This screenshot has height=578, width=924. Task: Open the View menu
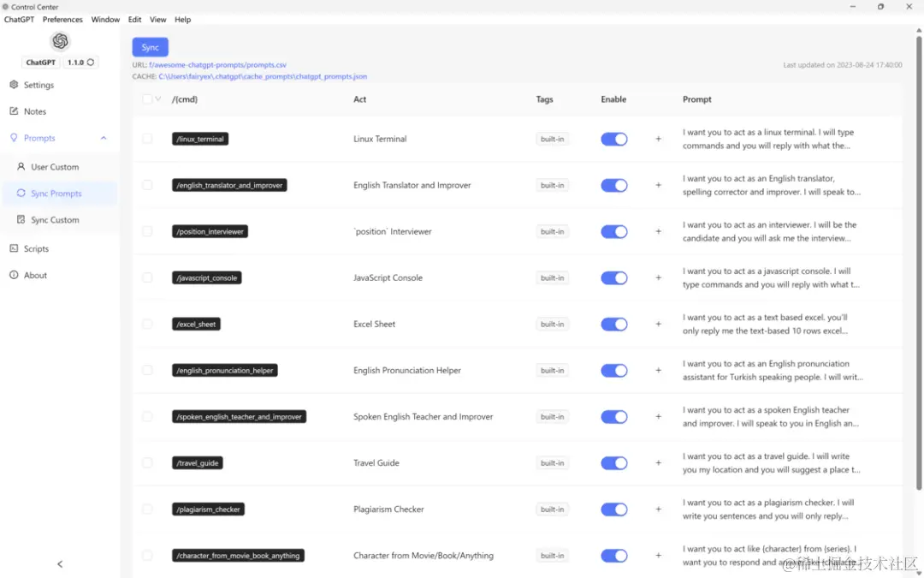point(158,20)
